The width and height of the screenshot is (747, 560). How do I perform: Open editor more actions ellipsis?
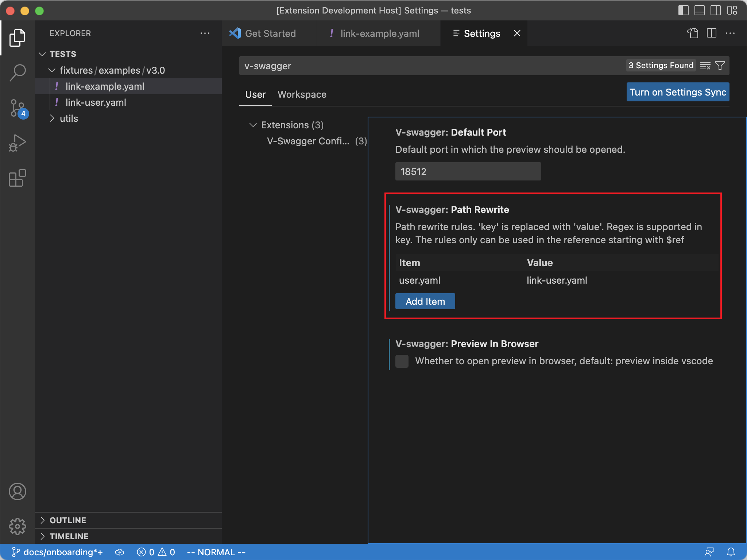click(730, 33)
